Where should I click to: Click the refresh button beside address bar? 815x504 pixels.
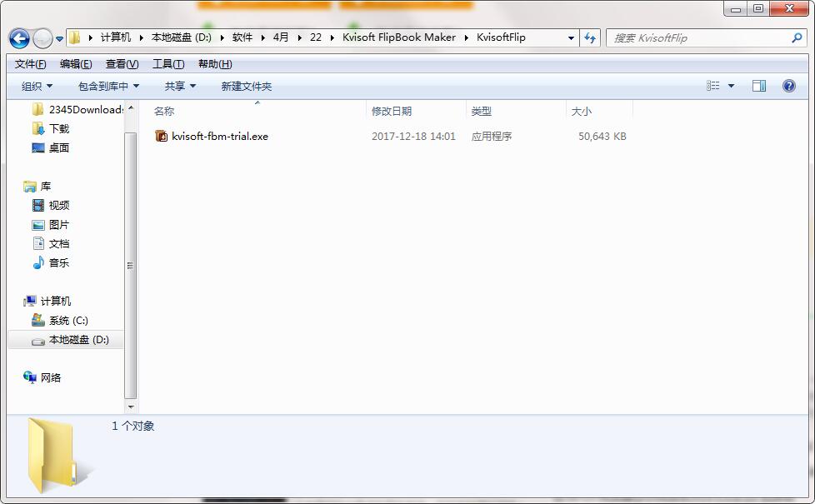point(590,37)
